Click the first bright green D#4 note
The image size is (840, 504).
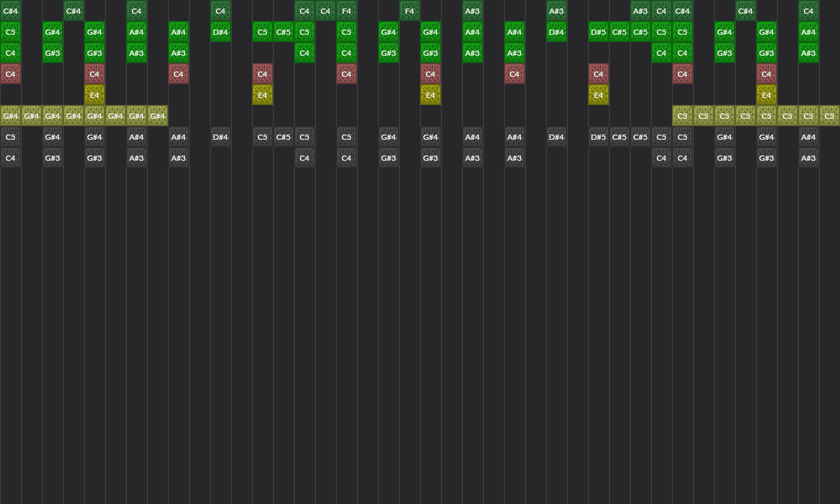coord(220,31)
